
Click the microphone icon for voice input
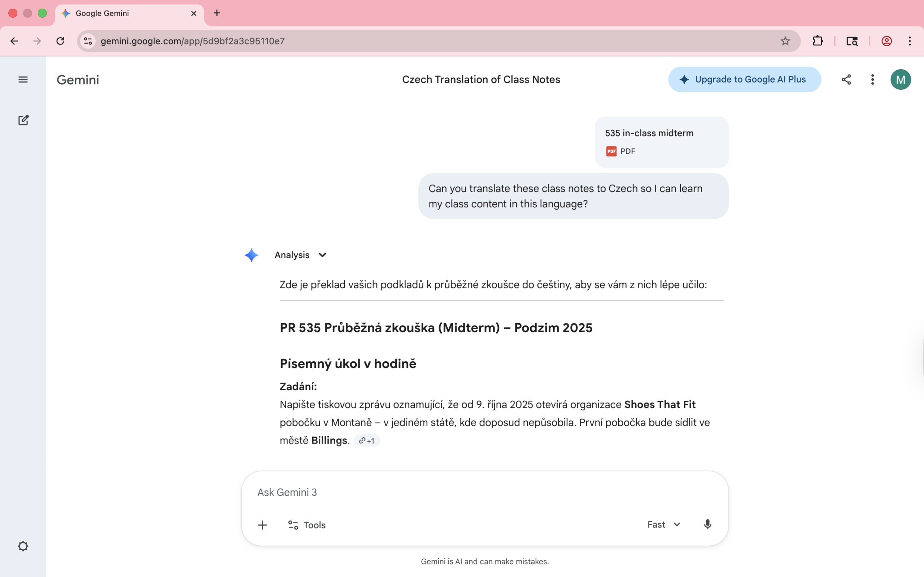click(x=707, y=524)
